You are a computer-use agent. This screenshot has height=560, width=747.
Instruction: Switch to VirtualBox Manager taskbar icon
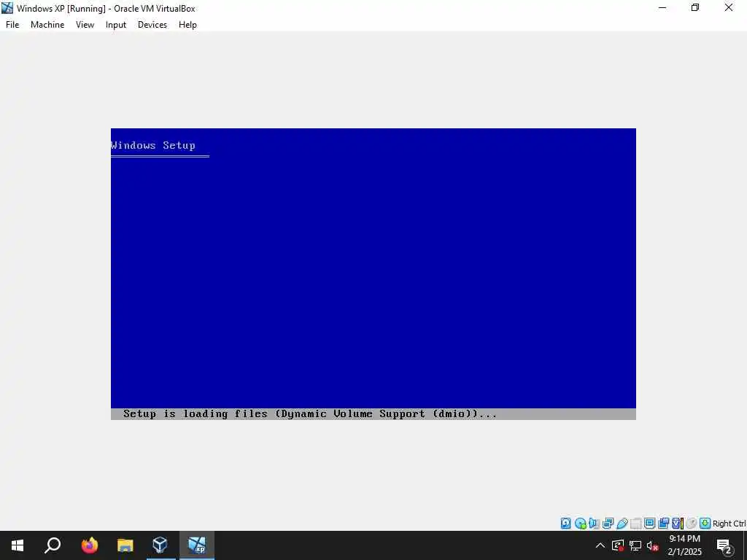coord(160,545)
